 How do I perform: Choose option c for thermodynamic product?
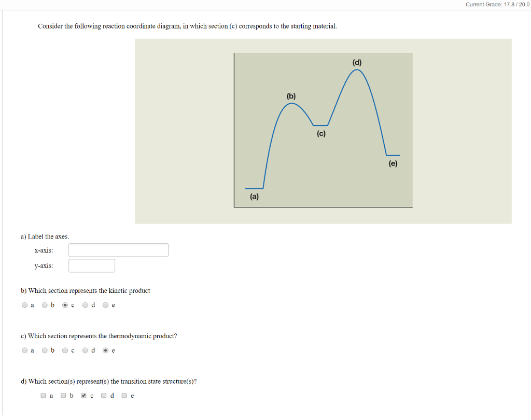65,350
